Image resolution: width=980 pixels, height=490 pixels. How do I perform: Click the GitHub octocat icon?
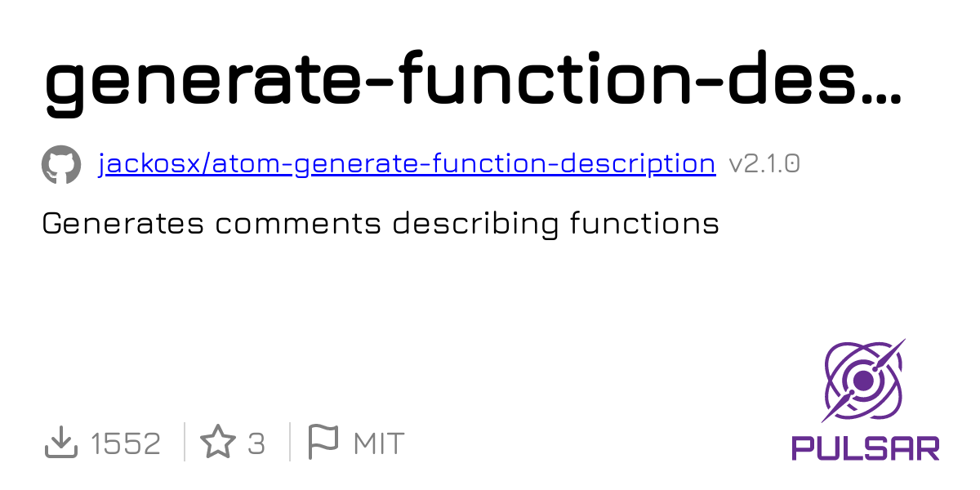coord(61,164)
